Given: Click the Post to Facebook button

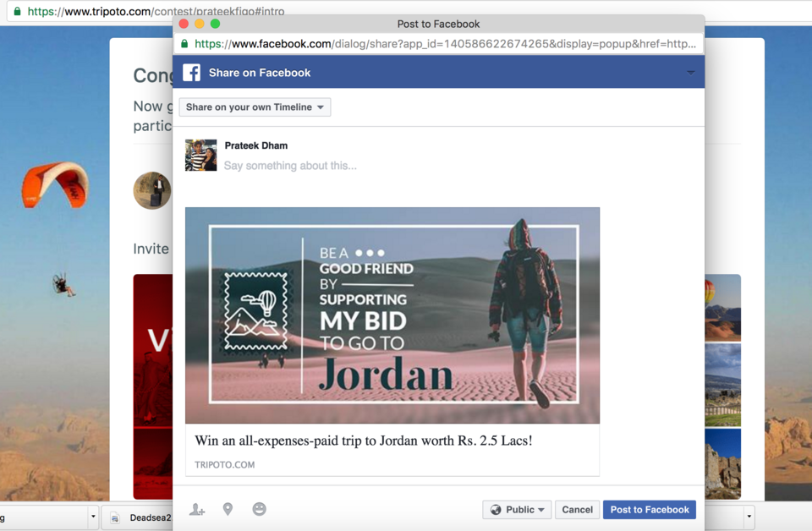Looking at the screenshot, I should 650,510.
